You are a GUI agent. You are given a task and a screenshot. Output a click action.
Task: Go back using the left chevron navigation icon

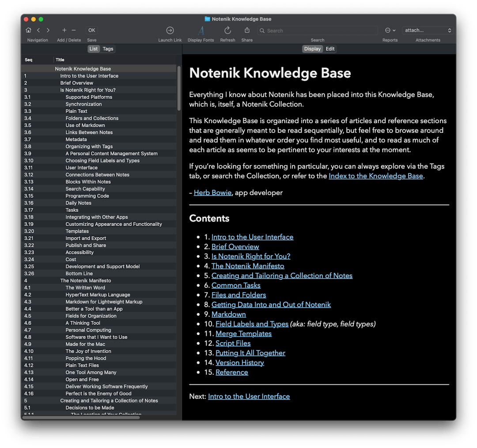[x=38, y=30]
